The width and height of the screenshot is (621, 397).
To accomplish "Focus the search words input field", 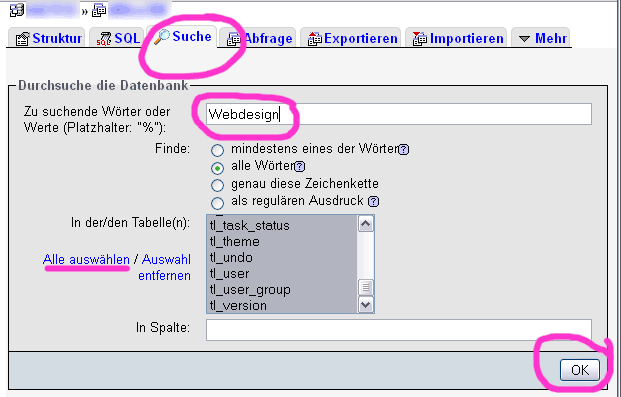I will pos(399,114).
